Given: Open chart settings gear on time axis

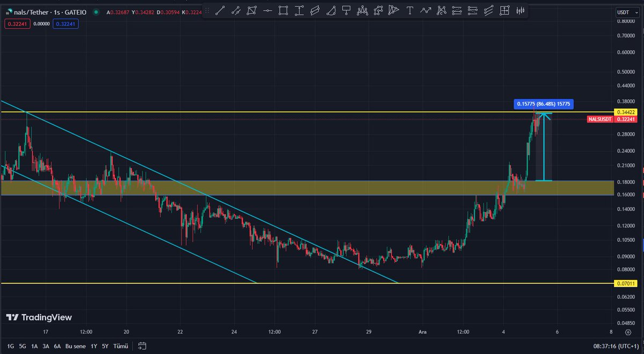Looking at the screenshot, I should tap(628, 333).
